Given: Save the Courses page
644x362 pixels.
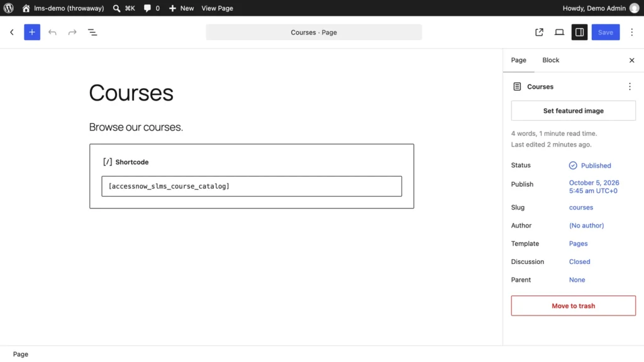Looking at the screenshot, I should tap(606, 32).
